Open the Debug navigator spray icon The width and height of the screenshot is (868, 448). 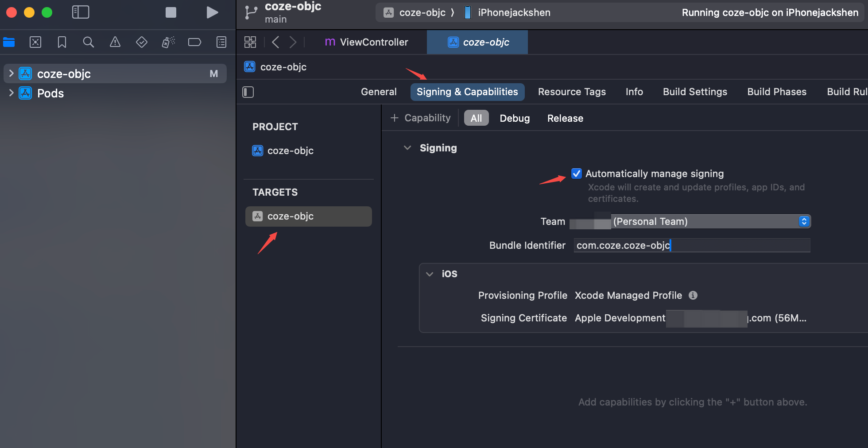(x=168, y=42)
